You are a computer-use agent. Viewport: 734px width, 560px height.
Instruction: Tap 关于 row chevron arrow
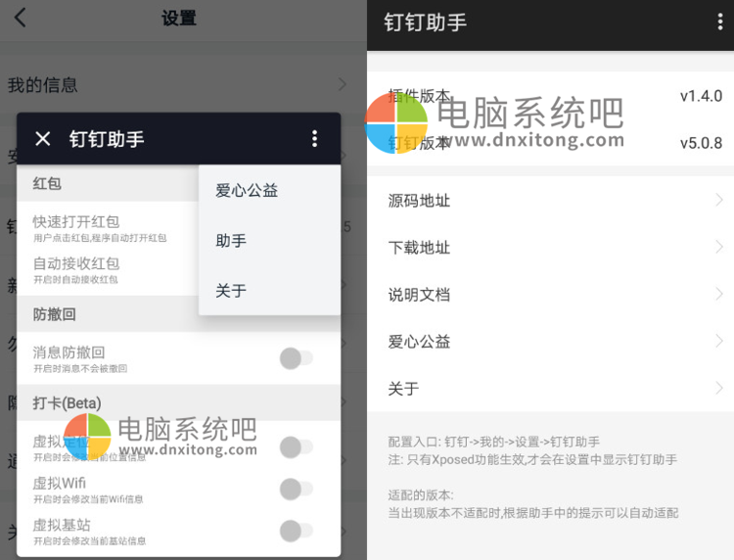click(719, 388)
